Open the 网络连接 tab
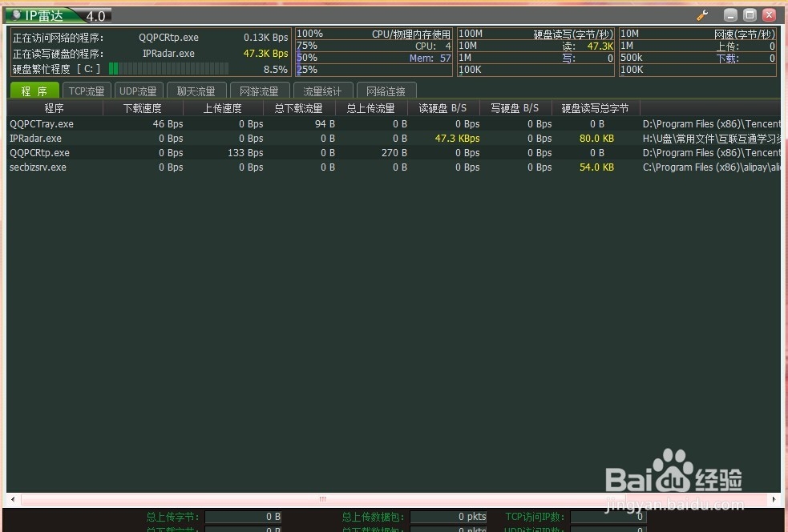788x532 pixels. pyautogui.click(x=386, y=91)
